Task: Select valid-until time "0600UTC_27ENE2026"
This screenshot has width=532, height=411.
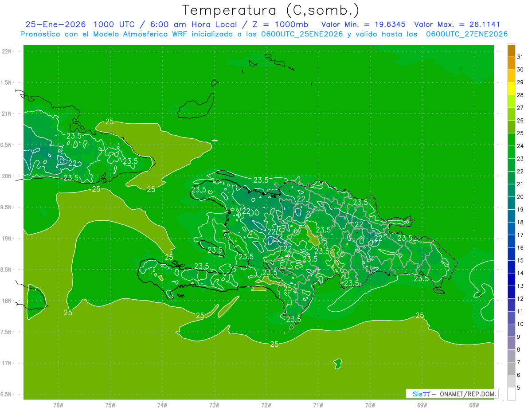Action: coord(467,34)
